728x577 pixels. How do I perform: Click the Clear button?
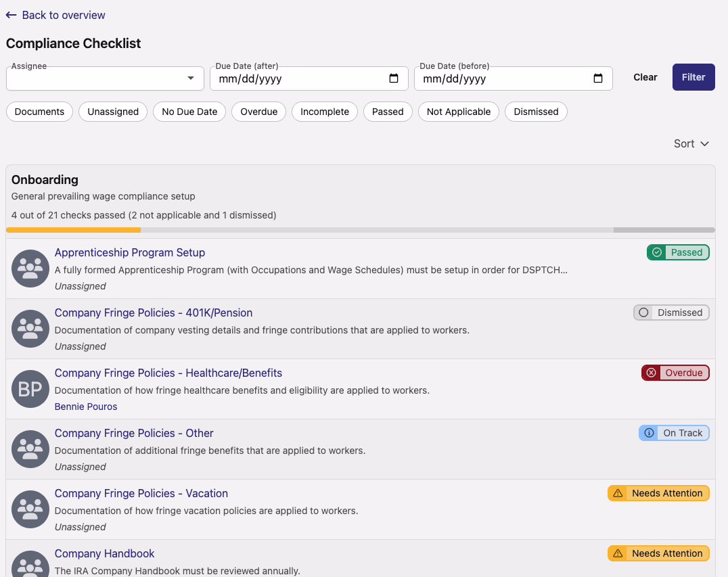pos(645,77)
